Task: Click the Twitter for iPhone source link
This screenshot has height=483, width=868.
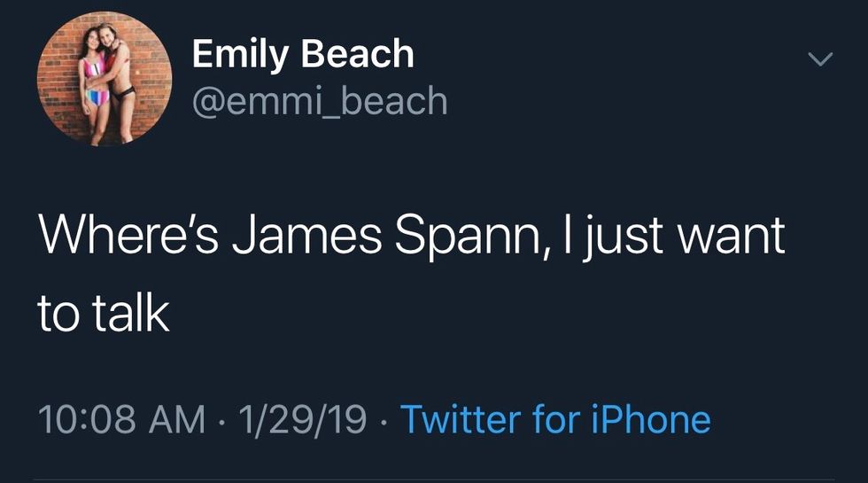Action: (x=555, y=418)
